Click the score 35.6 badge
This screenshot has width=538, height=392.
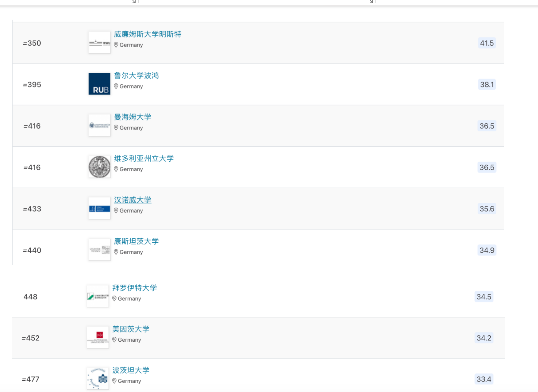tap(487, 209)
